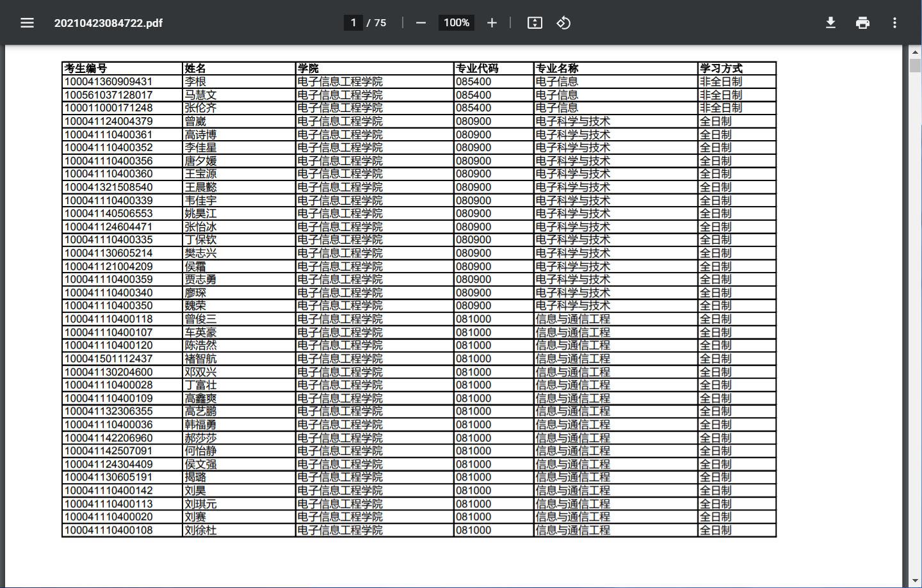Select exam number 100041110400108
Viewport: 922px width, 588px height.
pos(109,530)
